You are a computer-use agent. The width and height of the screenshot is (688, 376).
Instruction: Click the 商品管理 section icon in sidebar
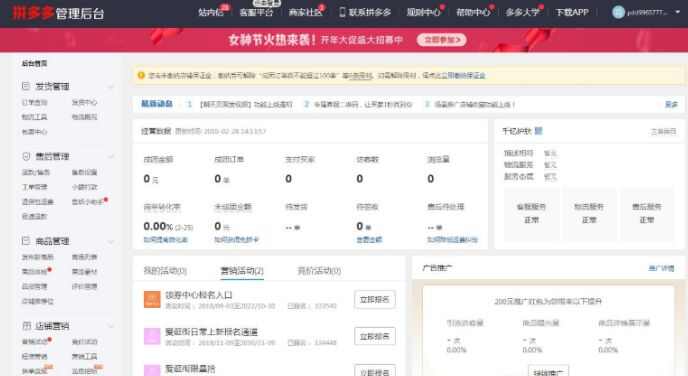[26, 241]
